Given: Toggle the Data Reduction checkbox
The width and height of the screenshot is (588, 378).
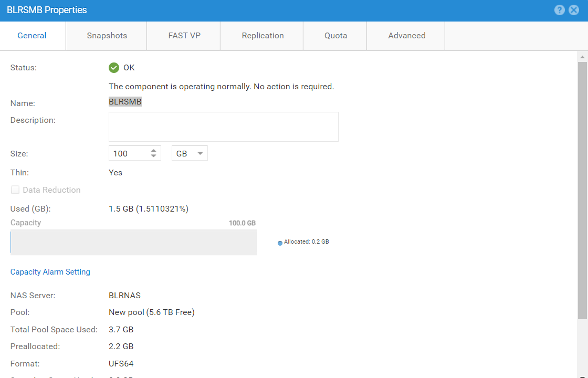Looking at the screenshot, I should click(x=15, y=190).
